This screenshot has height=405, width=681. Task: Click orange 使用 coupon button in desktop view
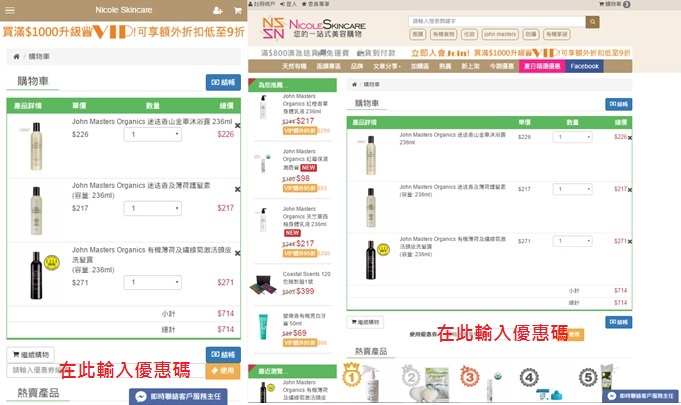(574, 334)
